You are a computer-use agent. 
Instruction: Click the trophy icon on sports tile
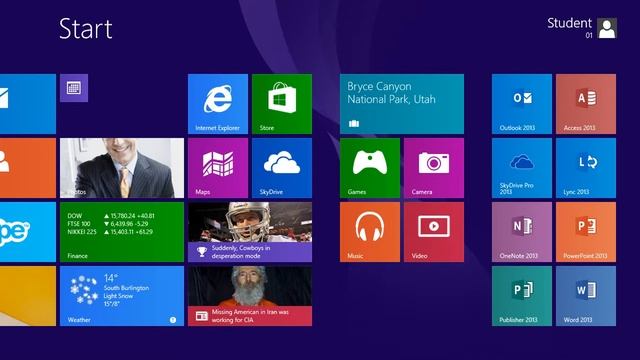(x=202, y=251)
